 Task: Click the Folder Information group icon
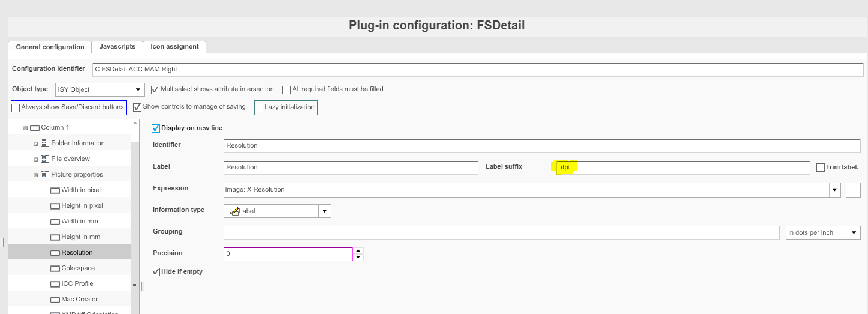pos(45,143)
